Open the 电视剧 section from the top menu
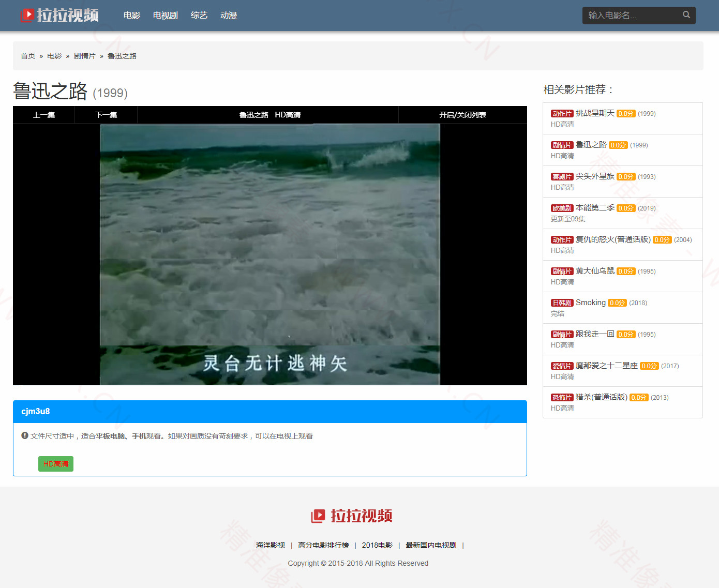 [x=164, y=16]
